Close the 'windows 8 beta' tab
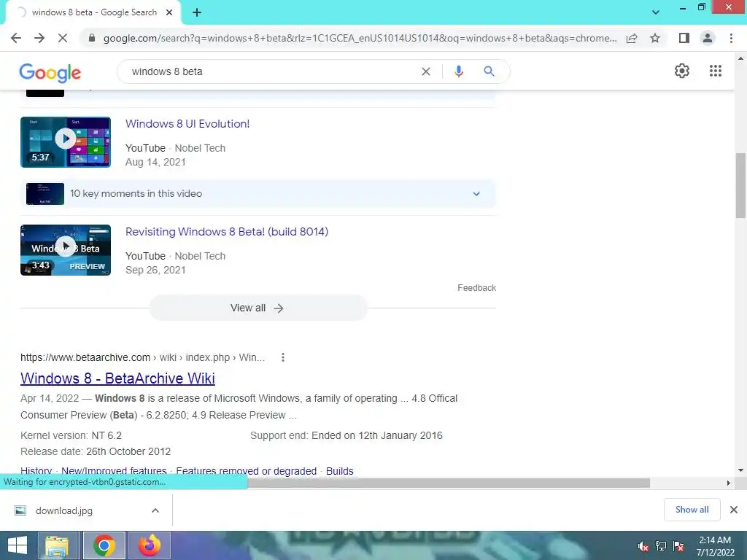Viewport: 747px width, 560px height. click(x=169, y=13)
